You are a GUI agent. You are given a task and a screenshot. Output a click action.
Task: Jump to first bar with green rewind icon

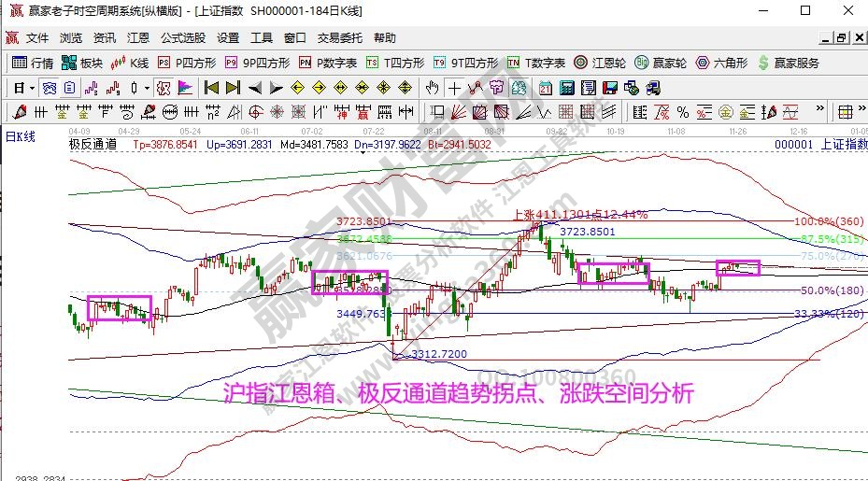pyautogui.click(x=211, y=88)
